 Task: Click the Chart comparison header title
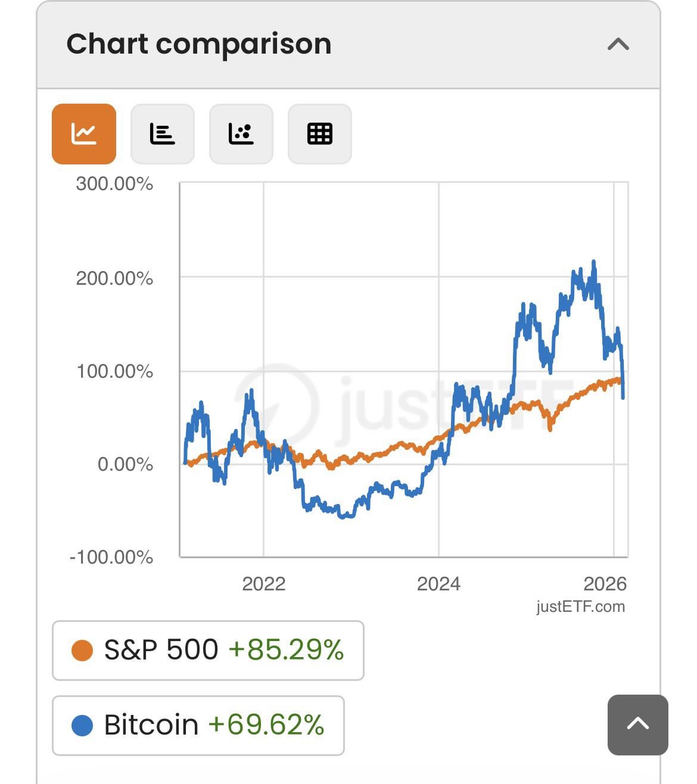click(199, 44)
